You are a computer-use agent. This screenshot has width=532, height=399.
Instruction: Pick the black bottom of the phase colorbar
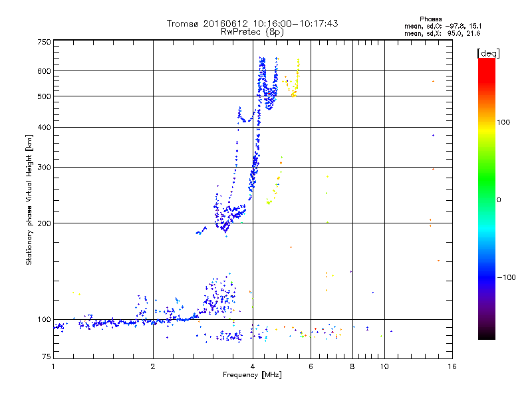click(x=487, y=334)
